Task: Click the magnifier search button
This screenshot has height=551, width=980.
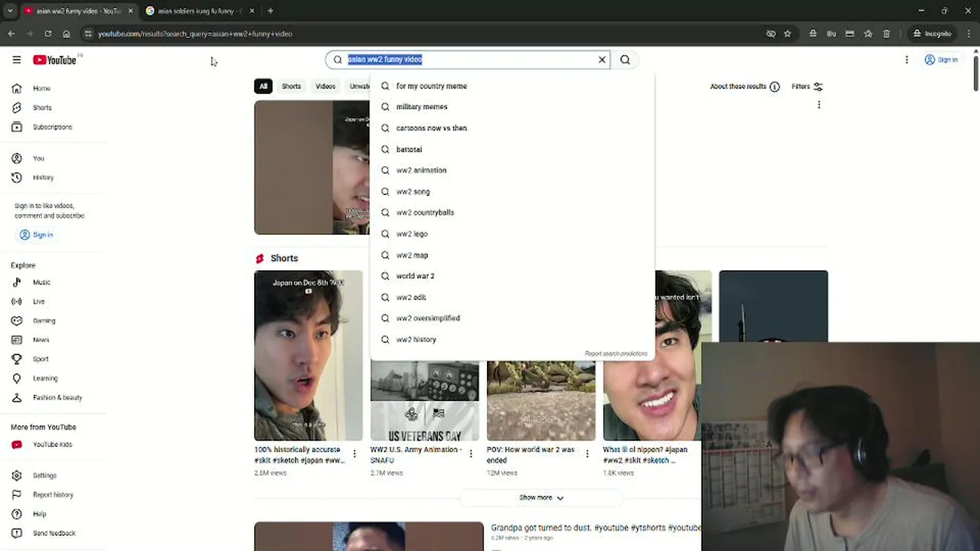Action: (x=625, y=60)
